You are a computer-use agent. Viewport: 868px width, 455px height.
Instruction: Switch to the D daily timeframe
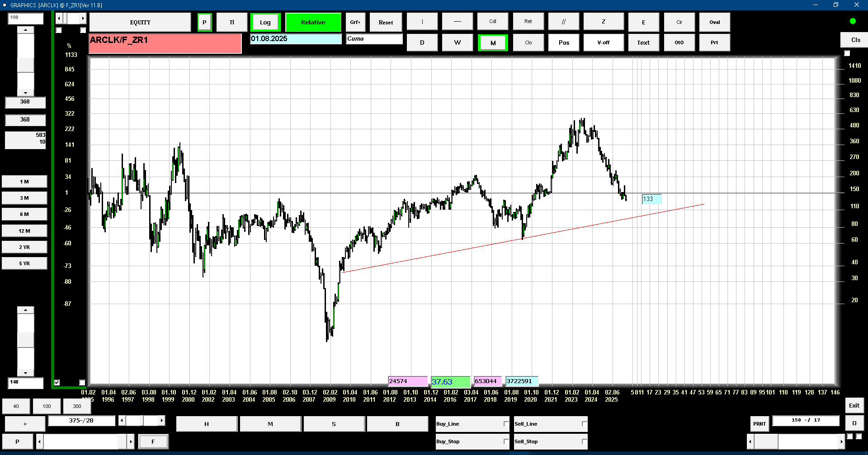click(x=422, y=42)
